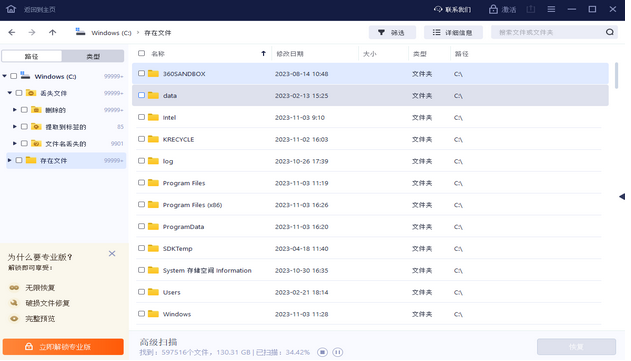Check the 360SANDBOX row checkbox
Image resolution: width=631 pixels, height=361 pixels.
pos(141,73)
